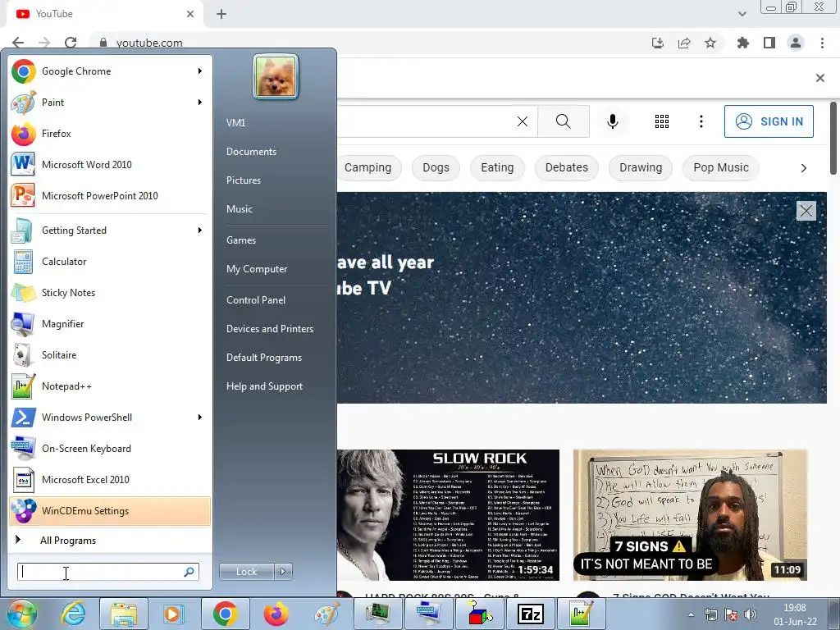Image resolution: width=840 pixels, height=630 pixels.
Task: Open the YouTube apps grid icon
Action: [x=662, y=121]
